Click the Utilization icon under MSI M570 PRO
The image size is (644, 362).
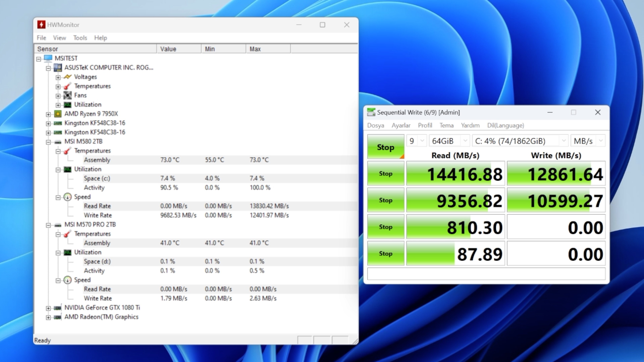(x=67, y=252)
